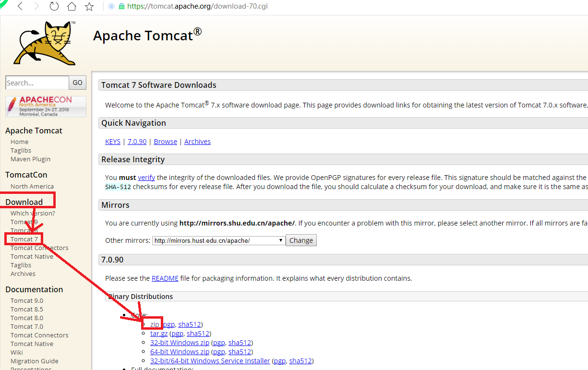The image size is (588, 370).
Task: Open the README file link
Action: [165, 278]
